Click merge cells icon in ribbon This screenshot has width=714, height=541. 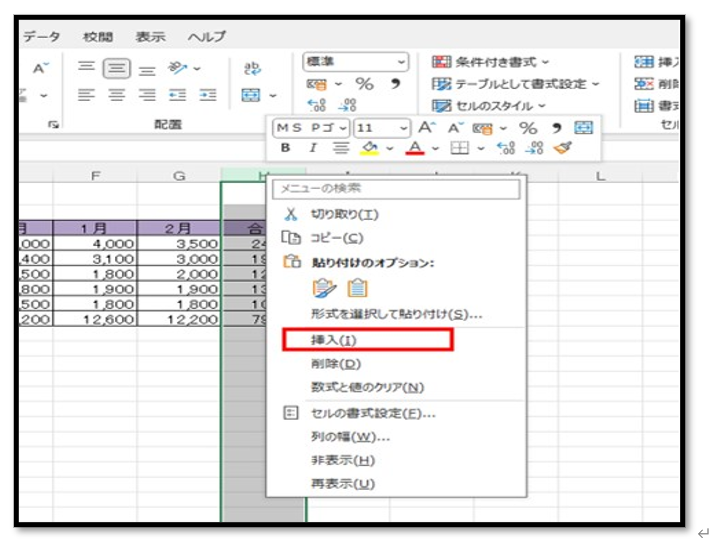click(x=251, y=95)
